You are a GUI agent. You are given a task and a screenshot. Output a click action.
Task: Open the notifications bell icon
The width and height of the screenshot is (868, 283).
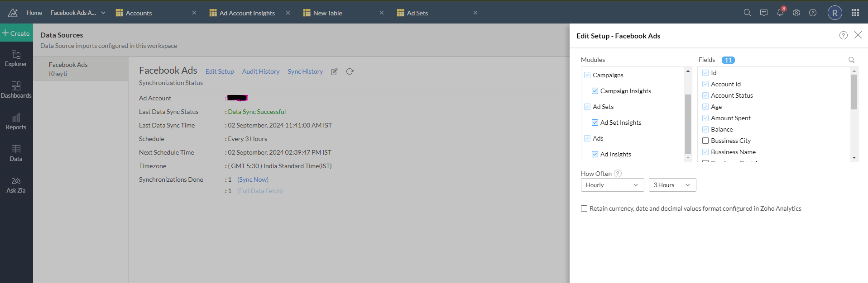(780, 13)
